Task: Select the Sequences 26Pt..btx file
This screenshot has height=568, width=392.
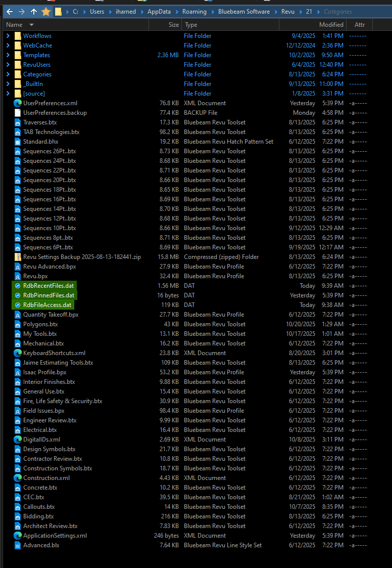Action: (50, 151)
